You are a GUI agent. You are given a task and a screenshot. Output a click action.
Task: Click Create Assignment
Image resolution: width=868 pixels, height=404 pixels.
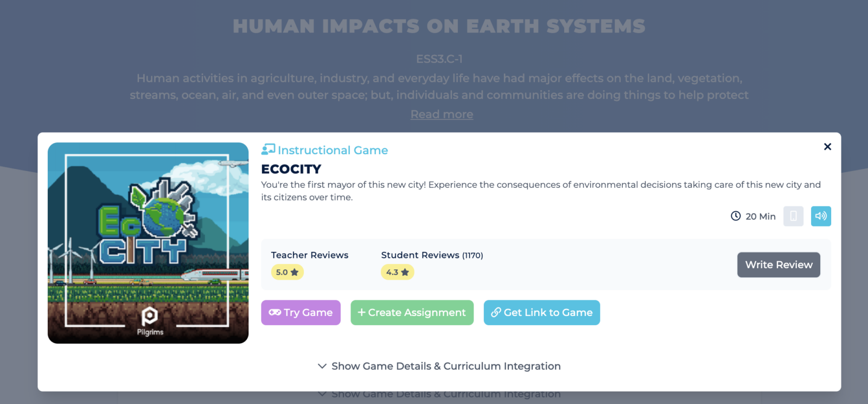click(x=412, y=313)
